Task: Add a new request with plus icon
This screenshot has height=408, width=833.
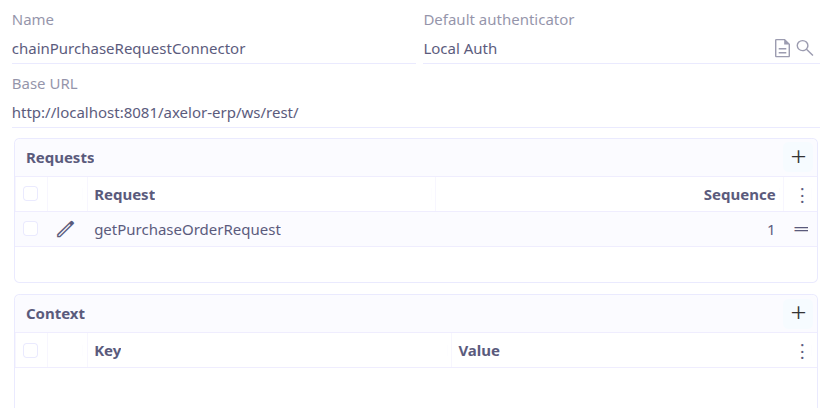Action: (798, 157)
